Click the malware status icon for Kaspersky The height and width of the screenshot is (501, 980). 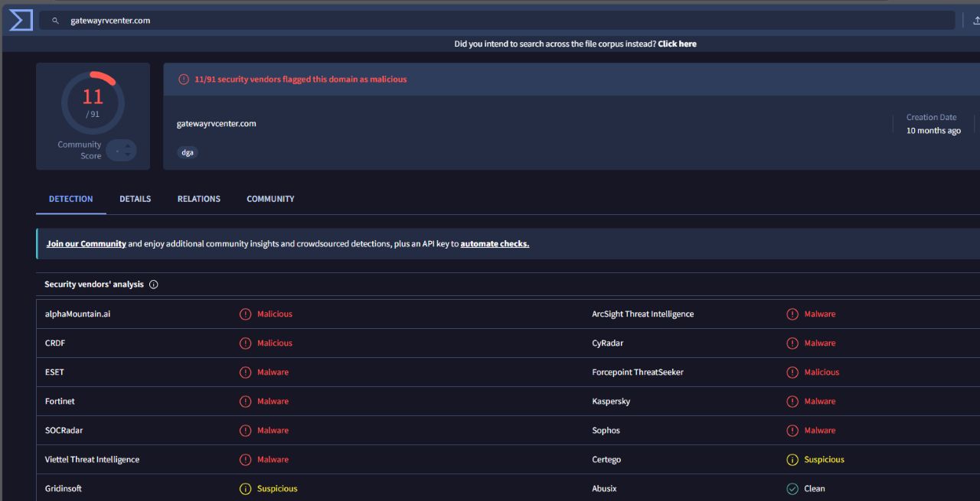792,402
